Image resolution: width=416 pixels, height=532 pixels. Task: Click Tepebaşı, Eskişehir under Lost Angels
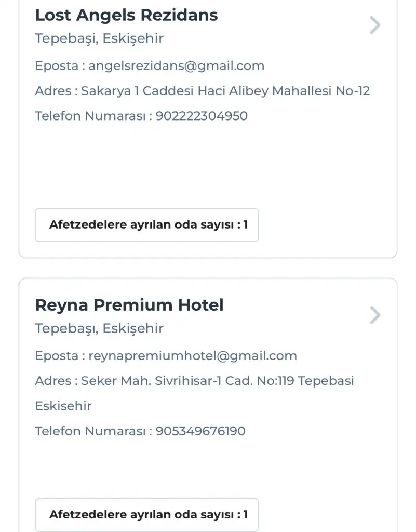(x=99, y=38)
